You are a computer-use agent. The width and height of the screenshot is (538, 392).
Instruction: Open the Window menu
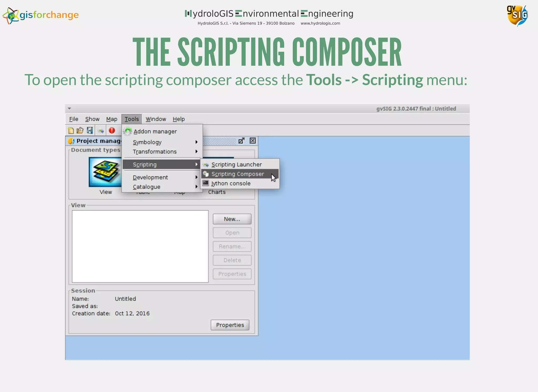156,119
